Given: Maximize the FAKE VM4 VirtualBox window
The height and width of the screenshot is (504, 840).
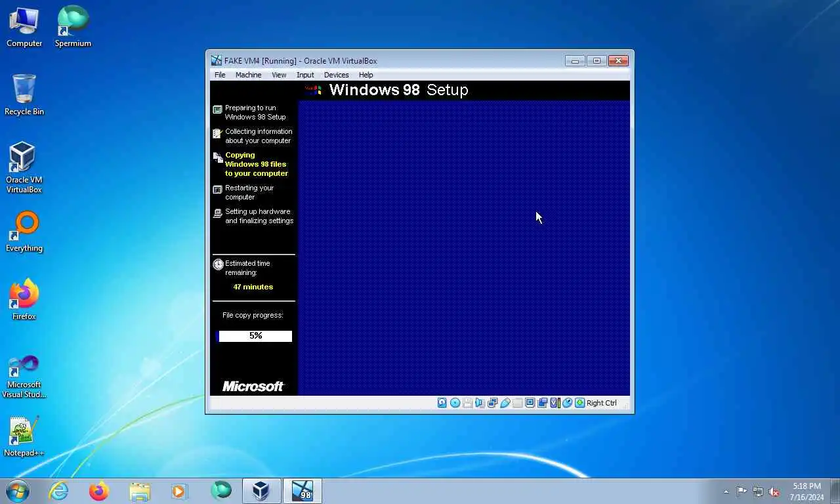Looking at the screenshot, I should click(597, 60).
